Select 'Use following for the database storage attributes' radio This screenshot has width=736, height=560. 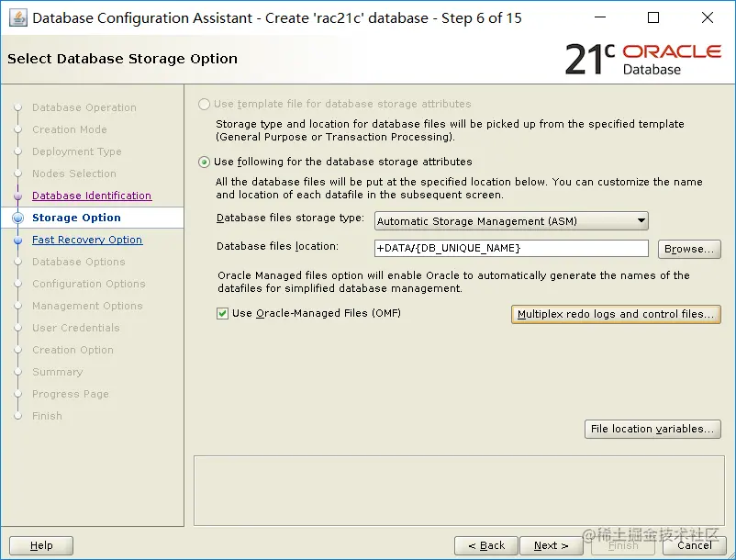point(204,162)
